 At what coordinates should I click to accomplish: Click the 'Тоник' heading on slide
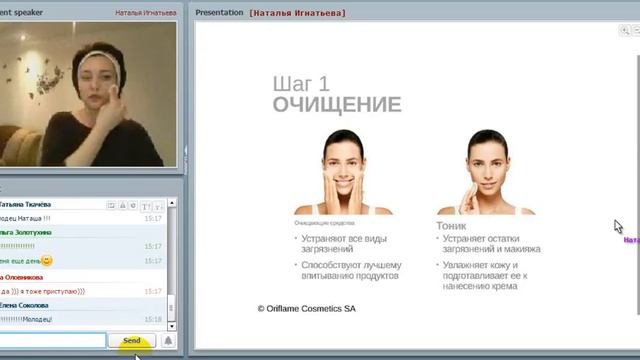451,226
